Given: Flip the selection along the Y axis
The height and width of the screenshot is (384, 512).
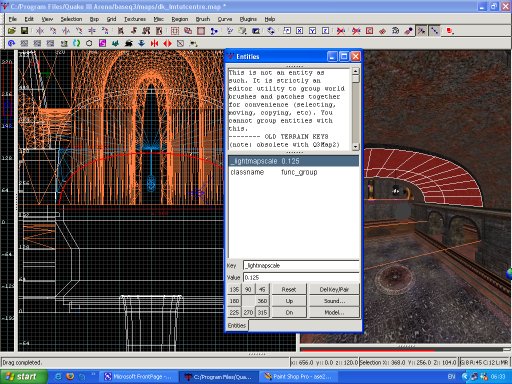Looking at the screenshot, I should tap(66, 31).
